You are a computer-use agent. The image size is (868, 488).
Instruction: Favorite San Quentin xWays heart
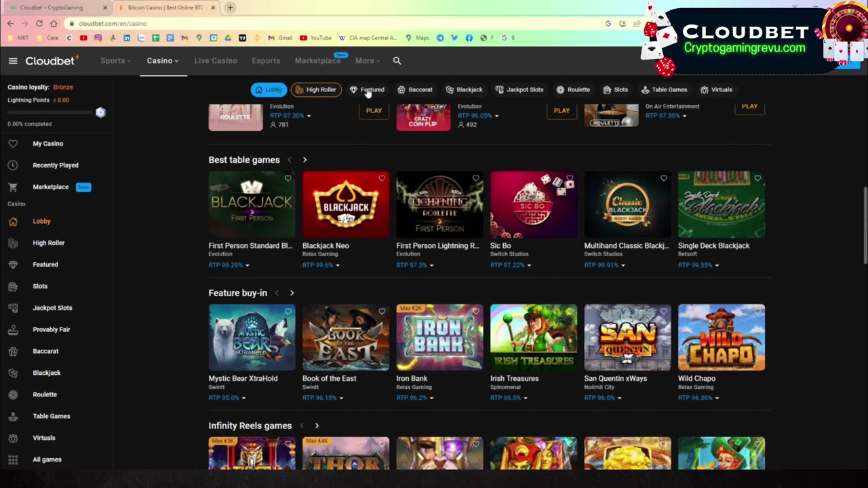(663, 311)
